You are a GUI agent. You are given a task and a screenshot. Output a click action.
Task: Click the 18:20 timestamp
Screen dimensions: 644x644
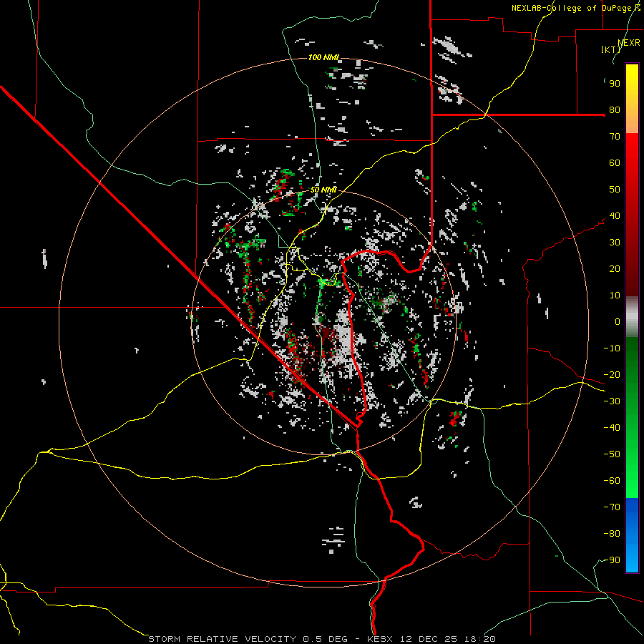pos(480,639)
